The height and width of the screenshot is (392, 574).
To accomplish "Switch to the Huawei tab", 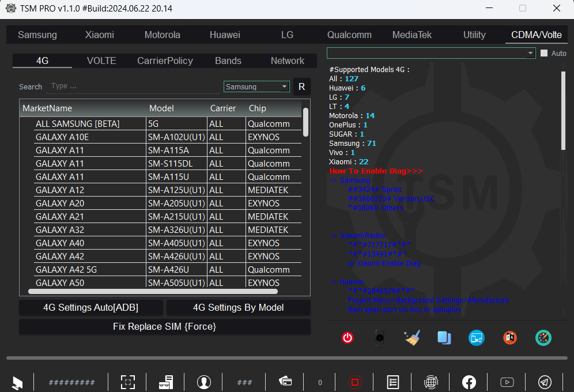I will (225, 35).
